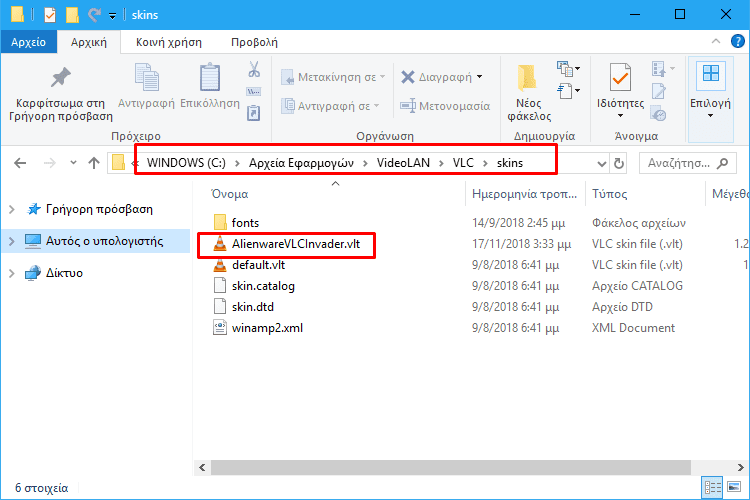The height and width of the screenshot is (500, 750).
Task: Click the Pin to Quick access pushpin icon
Action: click(61, 78)
